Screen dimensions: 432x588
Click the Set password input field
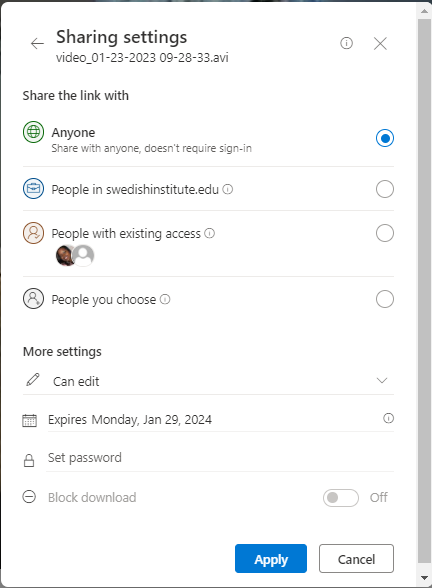point(220,458)
